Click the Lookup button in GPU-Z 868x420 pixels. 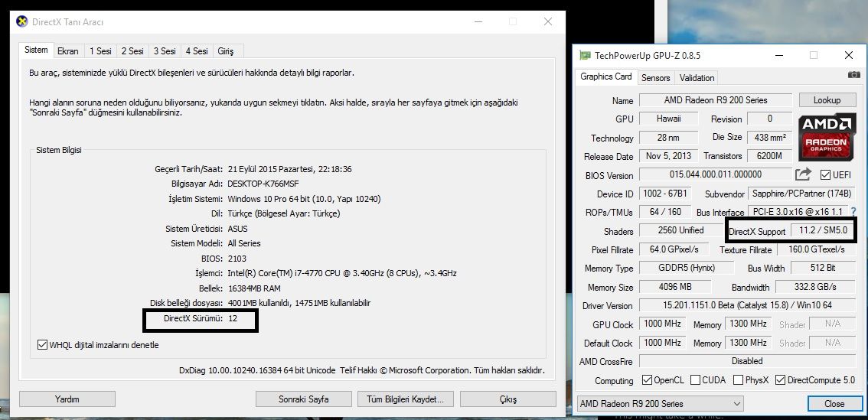827,100
